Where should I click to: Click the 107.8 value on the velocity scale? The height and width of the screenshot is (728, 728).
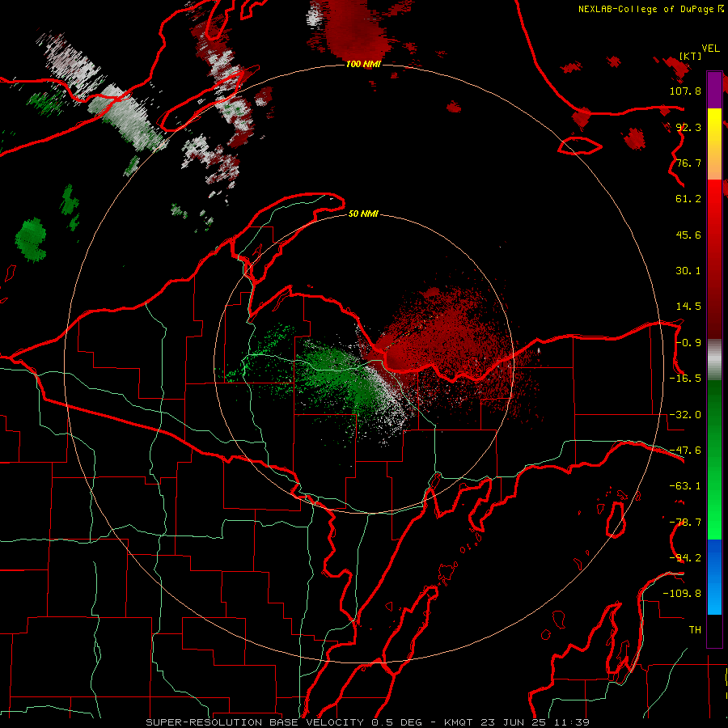pos(685,91)
